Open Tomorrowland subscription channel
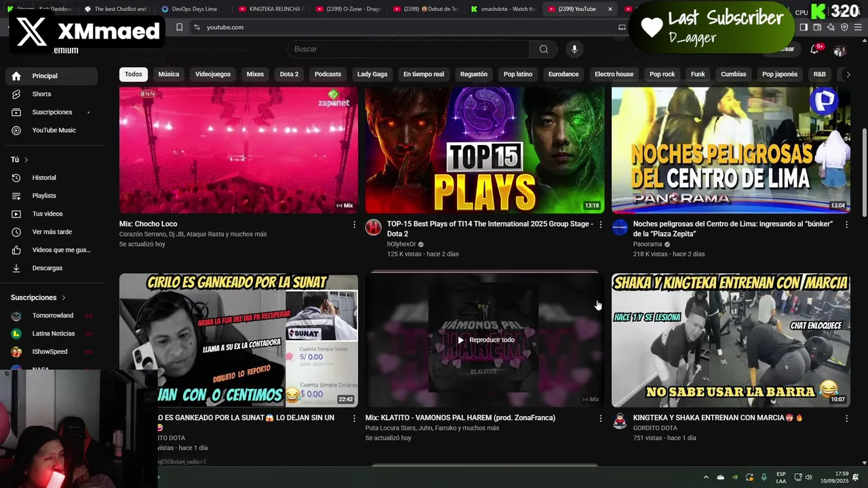 click(52, 316)
